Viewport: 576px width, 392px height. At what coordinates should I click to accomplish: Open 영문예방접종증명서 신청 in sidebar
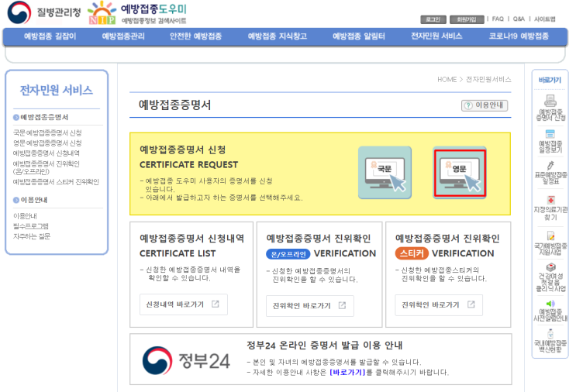[47, 143]
